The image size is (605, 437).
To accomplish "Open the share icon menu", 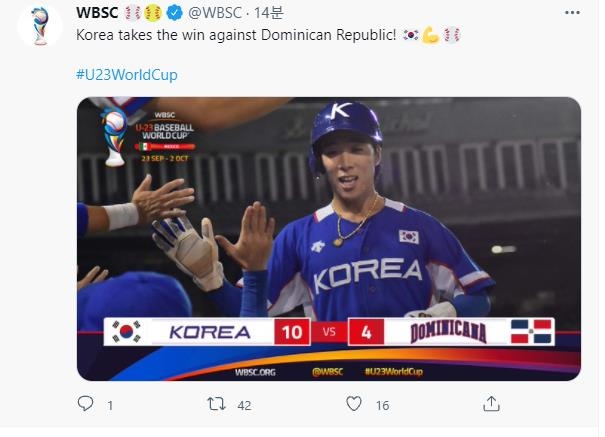I will pyautogui.click(x=490, y=405).
